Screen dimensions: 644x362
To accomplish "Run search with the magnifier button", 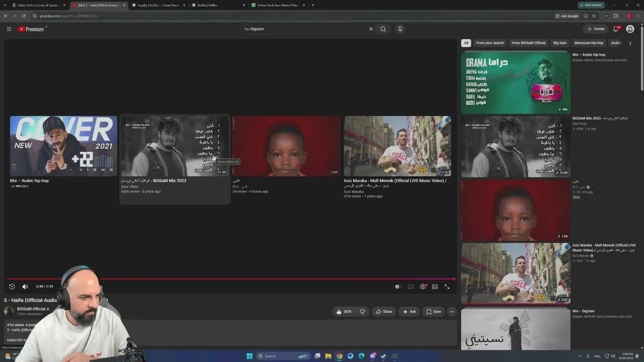I will click(383, 29).
